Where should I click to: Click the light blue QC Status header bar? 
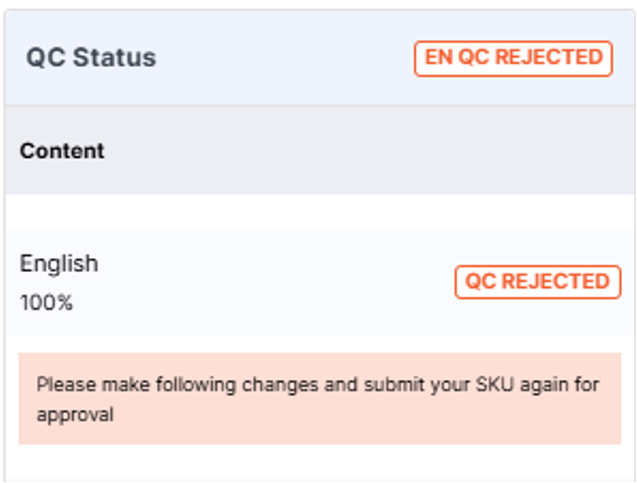coord(320,58)
